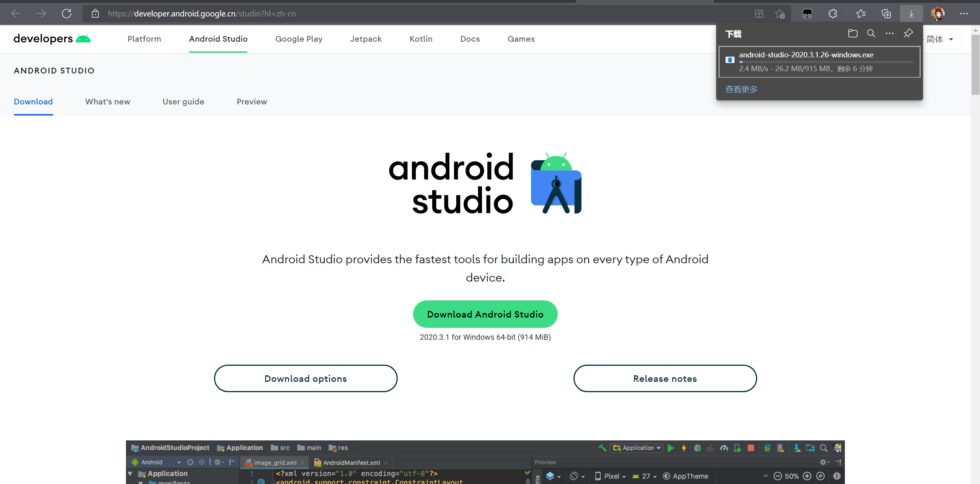Open Release notes
The width and height of the screenshot is (980, 484).
coord(665,378)
